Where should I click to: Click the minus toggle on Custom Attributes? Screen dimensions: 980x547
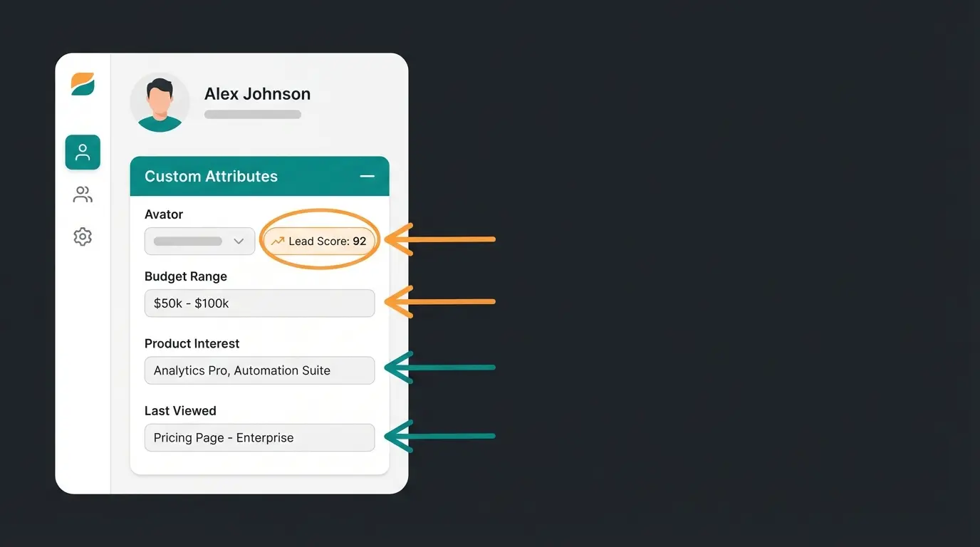click(367, 176)
